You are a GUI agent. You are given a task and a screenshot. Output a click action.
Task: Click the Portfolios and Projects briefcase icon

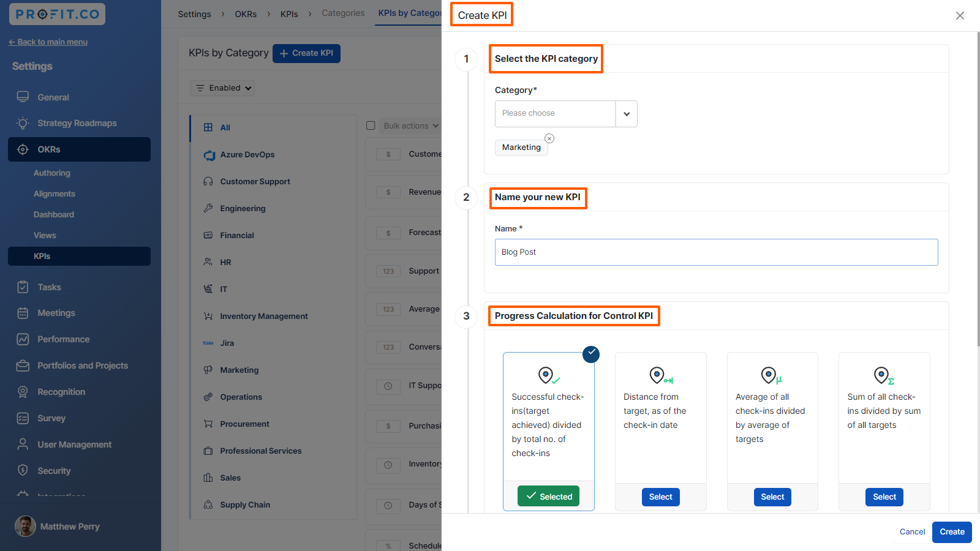23,365
